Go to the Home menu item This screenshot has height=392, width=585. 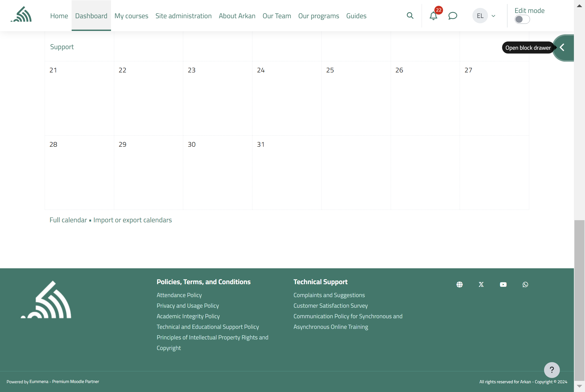click(59, 16)
